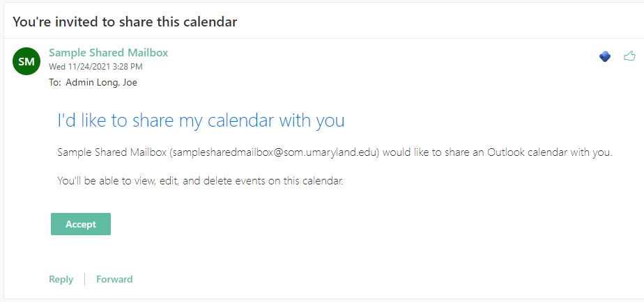Click divider between Reply and Forward
The image size is (644, 302).
[84, 279]
